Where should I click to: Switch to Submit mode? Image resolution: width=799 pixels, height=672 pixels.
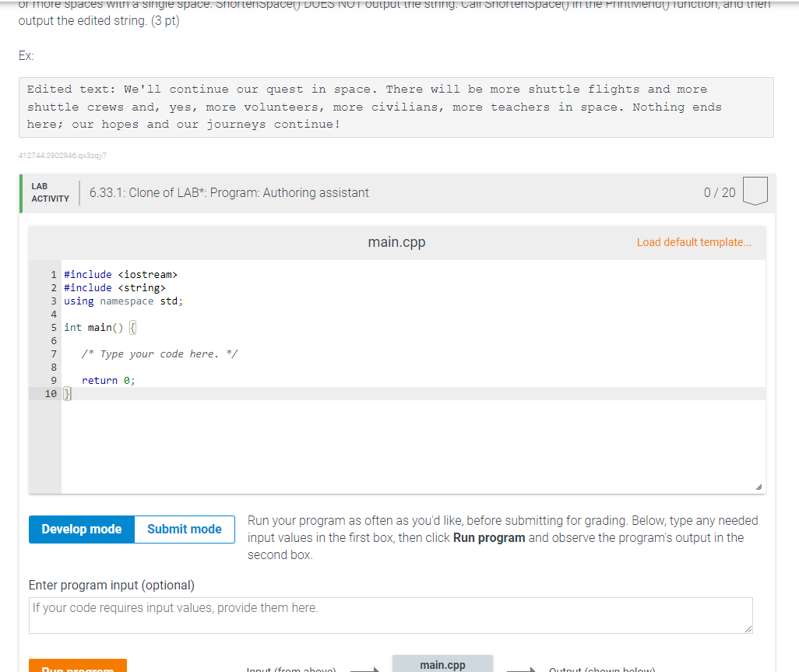[x=184, y=529]
